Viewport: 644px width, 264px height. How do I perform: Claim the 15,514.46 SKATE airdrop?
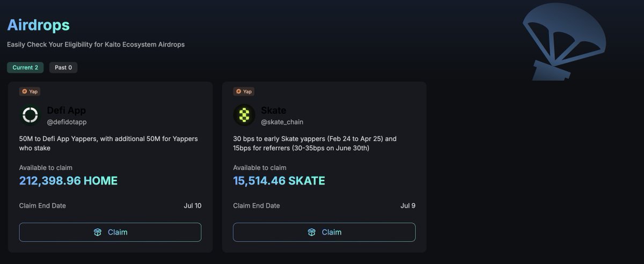pos(324,232)
